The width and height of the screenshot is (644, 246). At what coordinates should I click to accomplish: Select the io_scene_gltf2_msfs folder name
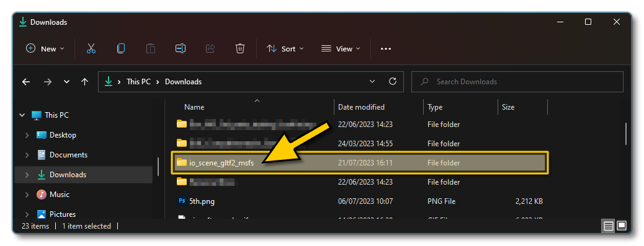(221, 163)
